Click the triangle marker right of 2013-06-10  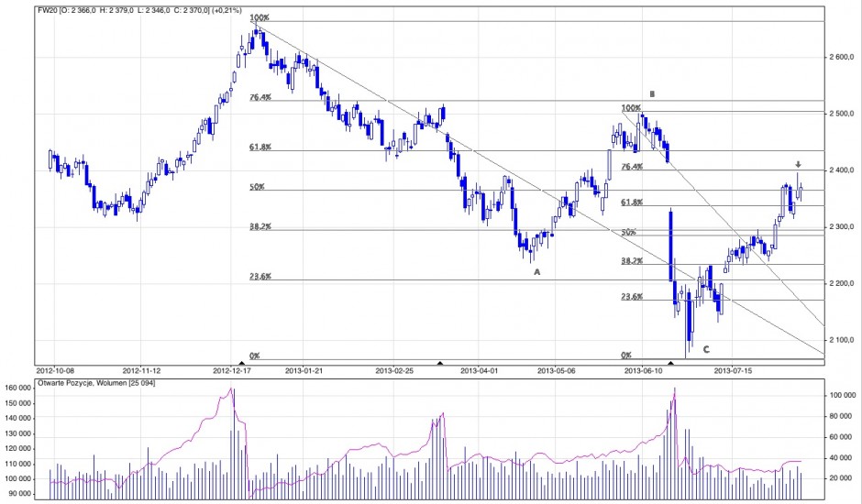tap(671, 363)
